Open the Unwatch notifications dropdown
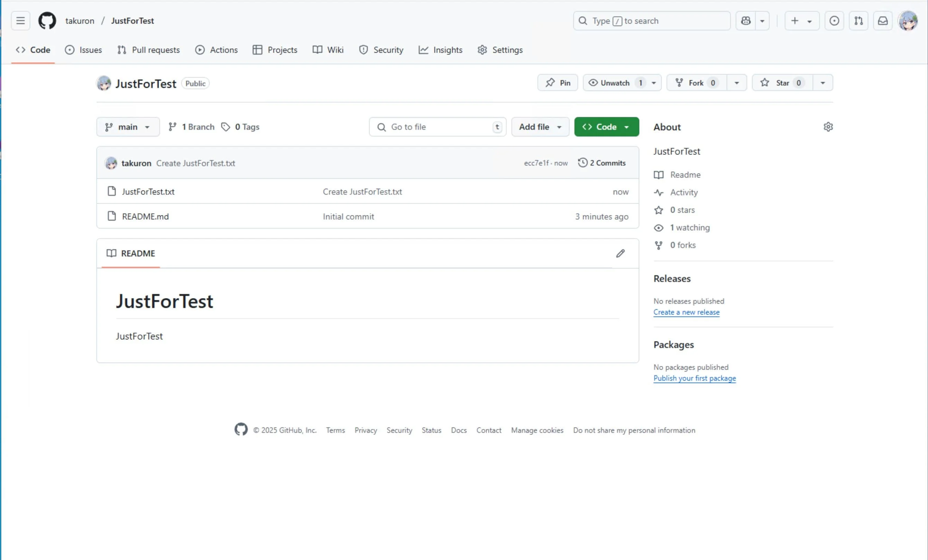928x560 pixels. (622, 83)
